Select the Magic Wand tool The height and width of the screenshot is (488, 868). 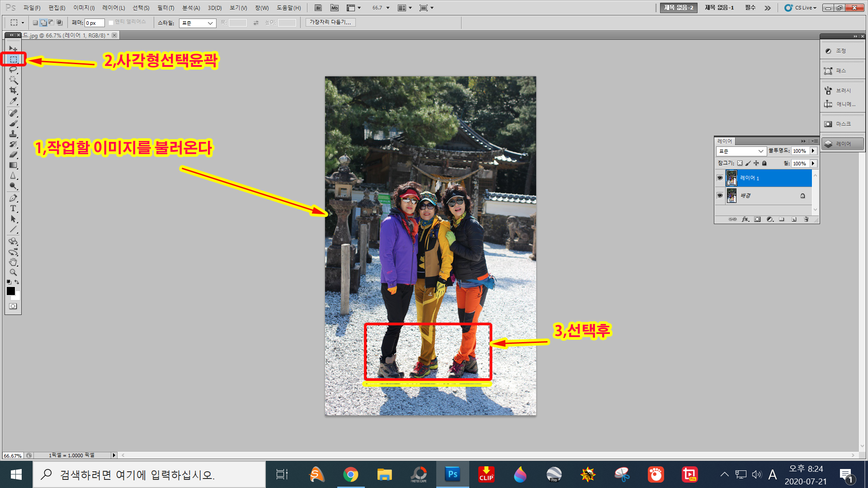(13, 80)
